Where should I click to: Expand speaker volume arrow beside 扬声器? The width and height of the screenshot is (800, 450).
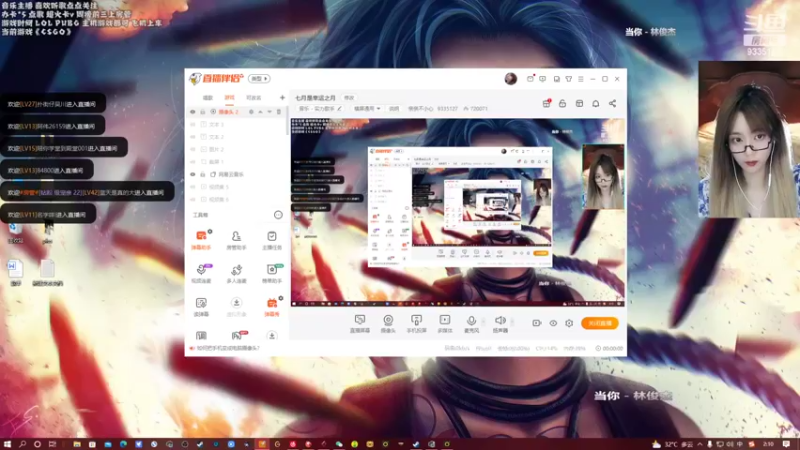[x=512, y=322]
